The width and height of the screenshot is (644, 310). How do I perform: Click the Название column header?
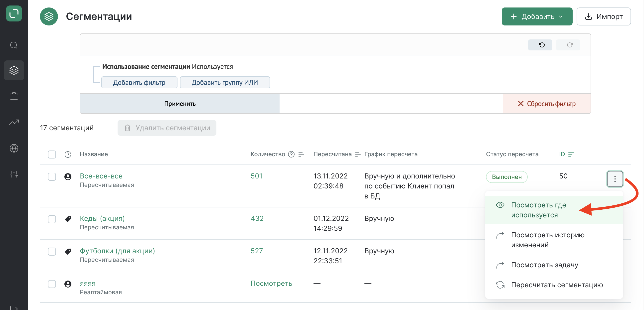coord(94,154)
